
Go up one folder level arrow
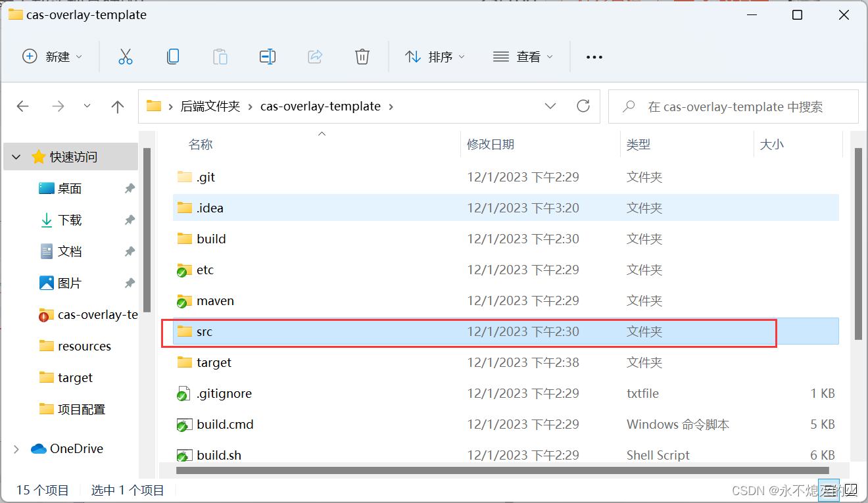tap(118, 107)
